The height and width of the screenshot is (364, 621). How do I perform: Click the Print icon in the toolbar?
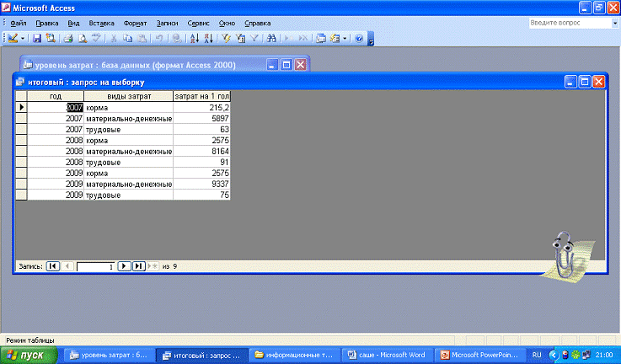tap(67, 39)
